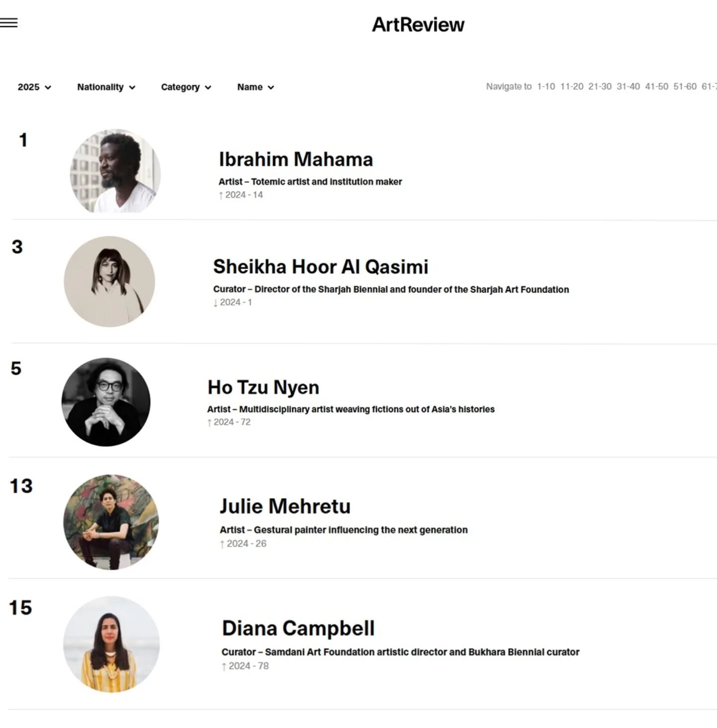Navigate to entries 11-20
This screenshot has width=717, height=728.
(x=572, y=87)
